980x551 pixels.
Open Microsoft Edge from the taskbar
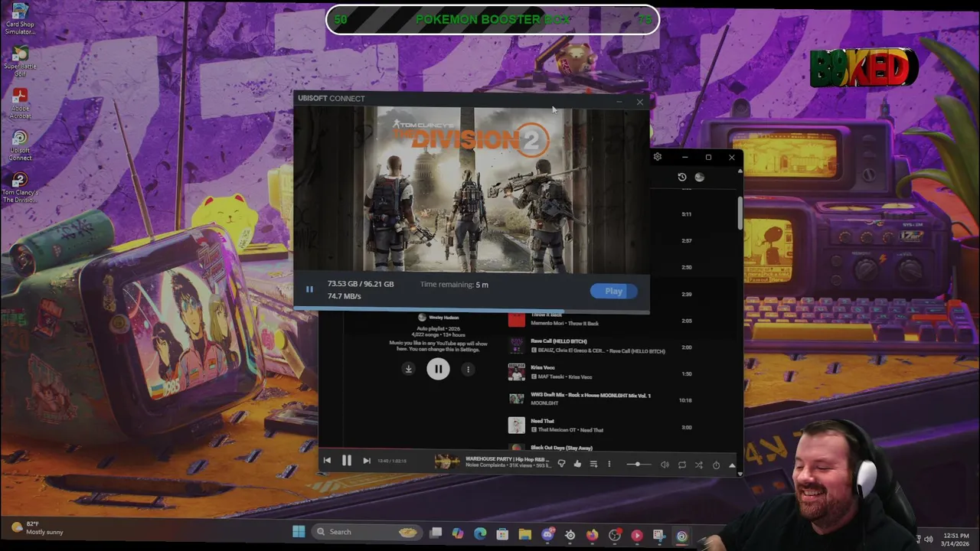point(480,533)
